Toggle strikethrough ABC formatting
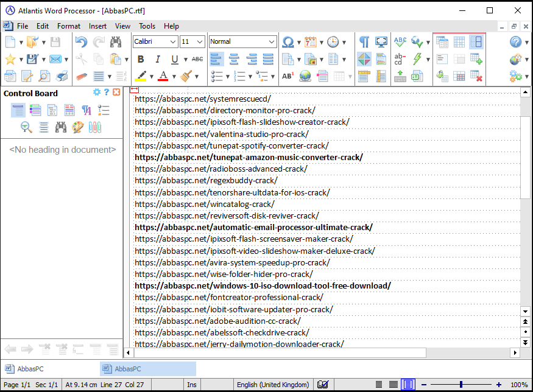 [x=197, y=59]
